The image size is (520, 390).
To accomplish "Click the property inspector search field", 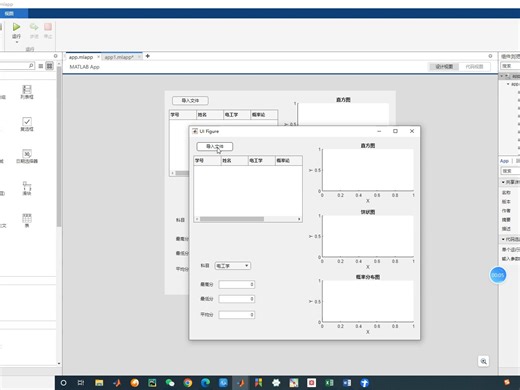I will pos(510,171).
